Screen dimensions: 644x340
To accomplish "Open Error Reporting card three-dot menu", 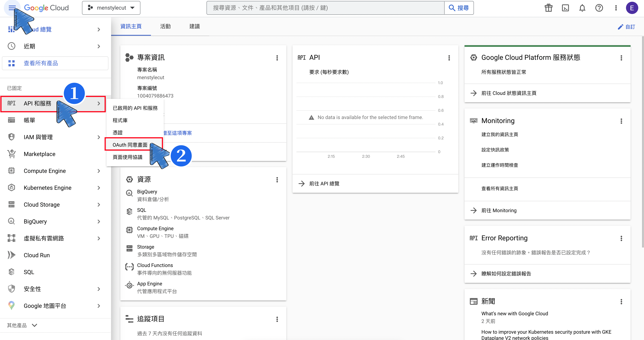I will [x=621, y=238].
